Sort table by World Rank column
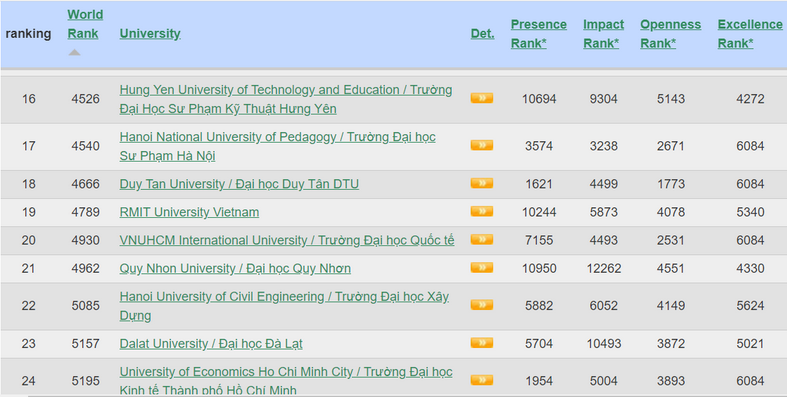This screenshot has width=787, height=397. 85,24
